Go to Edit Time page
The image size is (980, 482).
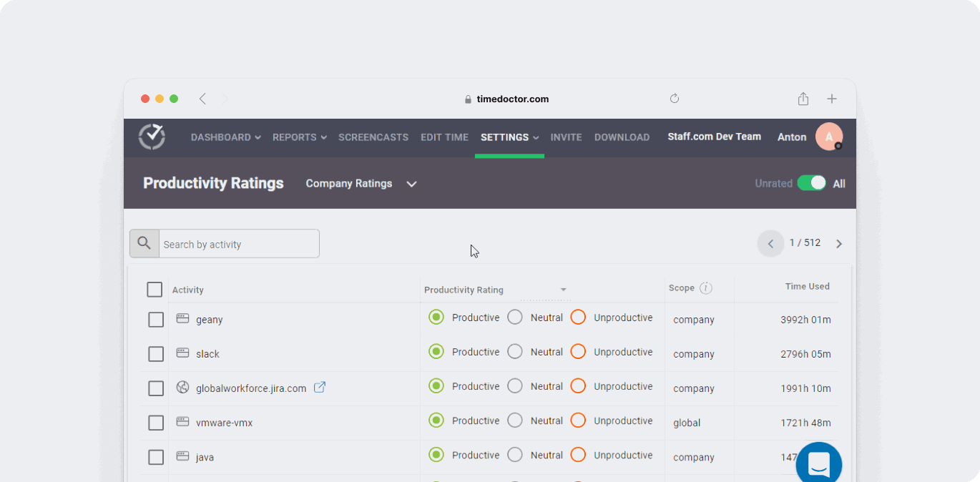[x=444, y=137]
